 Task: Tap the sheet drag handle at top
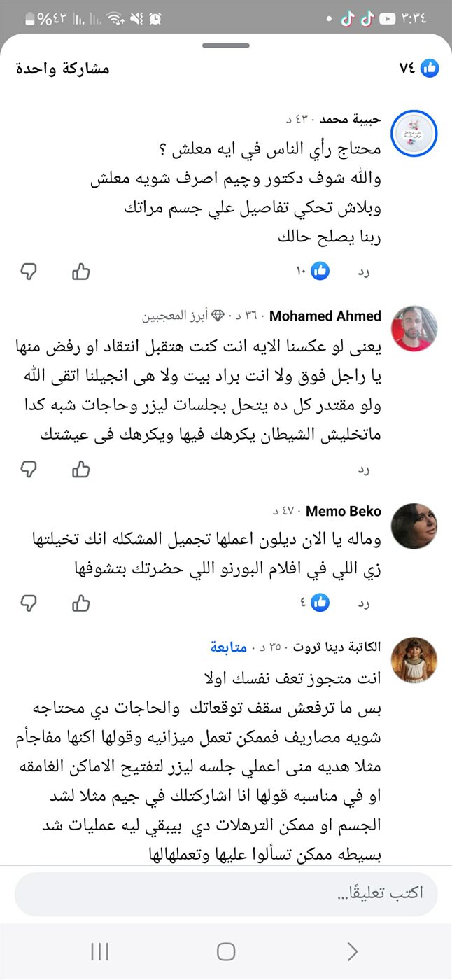[226, 46]
